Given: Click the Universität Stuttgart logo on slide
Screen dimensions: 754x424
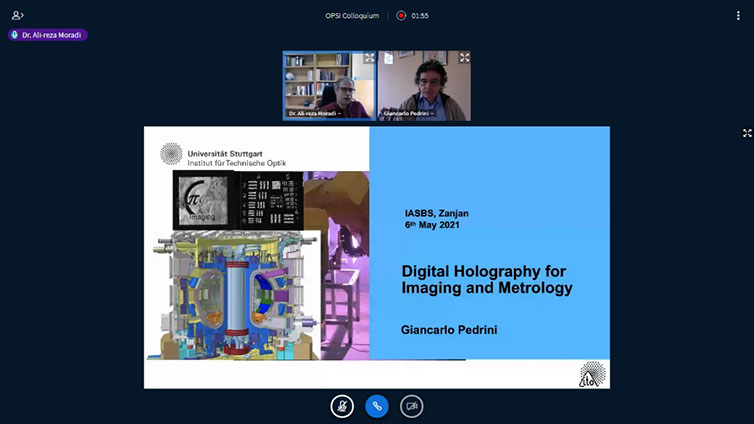Looking at the screenshot, I should [x=171, y=154].
